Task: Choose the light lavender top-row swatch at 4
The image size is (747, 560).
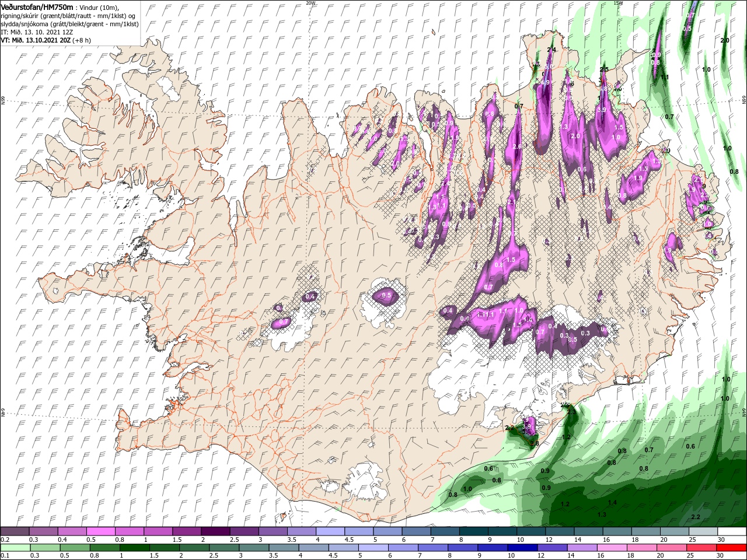Action: pos(330,531)
